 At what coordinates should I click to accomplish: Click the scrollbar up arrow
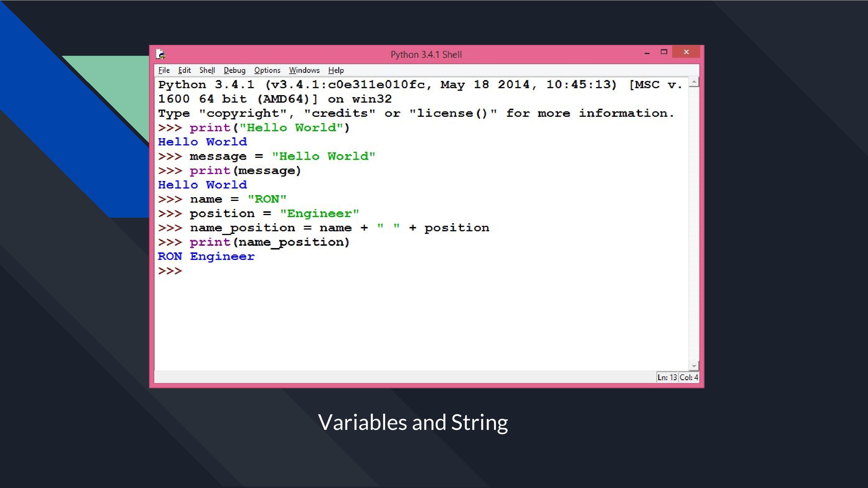(695, 81)
